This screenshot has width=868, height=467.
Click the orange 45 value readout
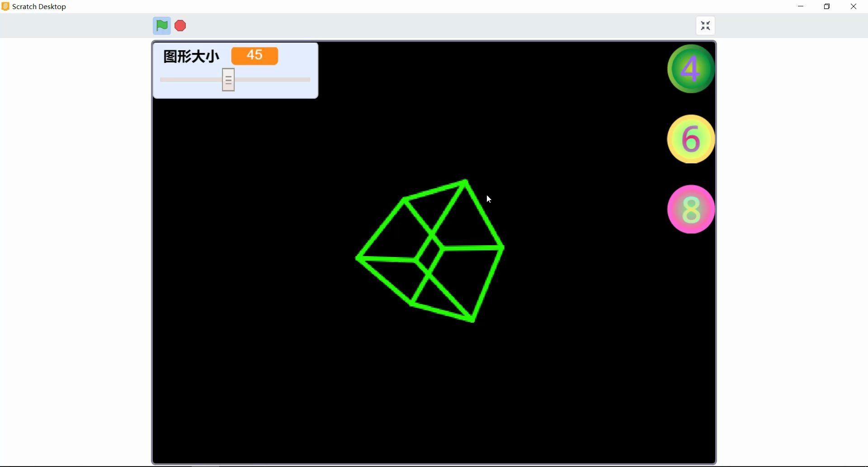coord(255,55)
